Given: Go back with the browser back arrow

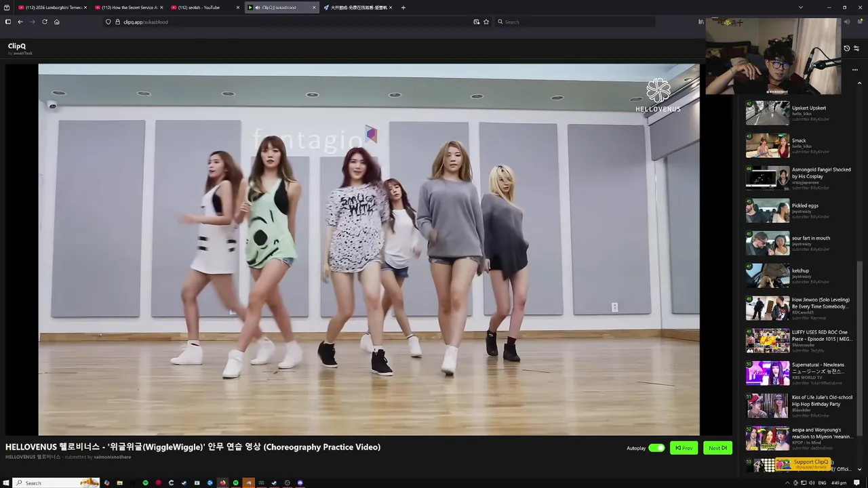Looking at the screenshot, I should tap(20, 22).
